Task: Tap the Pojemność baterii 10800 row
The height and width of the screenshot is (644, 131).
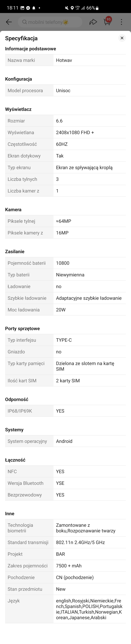Action: tap(65, 263)
